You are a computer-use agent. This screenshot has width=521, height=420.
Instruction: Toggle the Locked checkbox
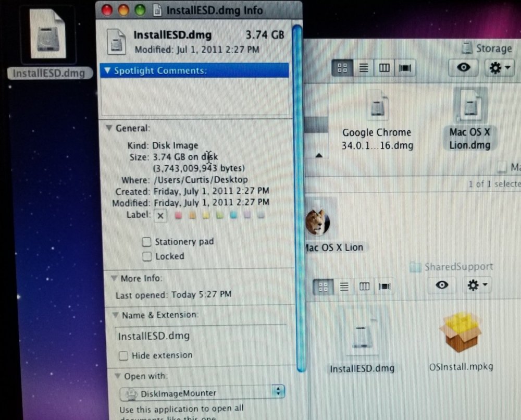tap(147, 256)
